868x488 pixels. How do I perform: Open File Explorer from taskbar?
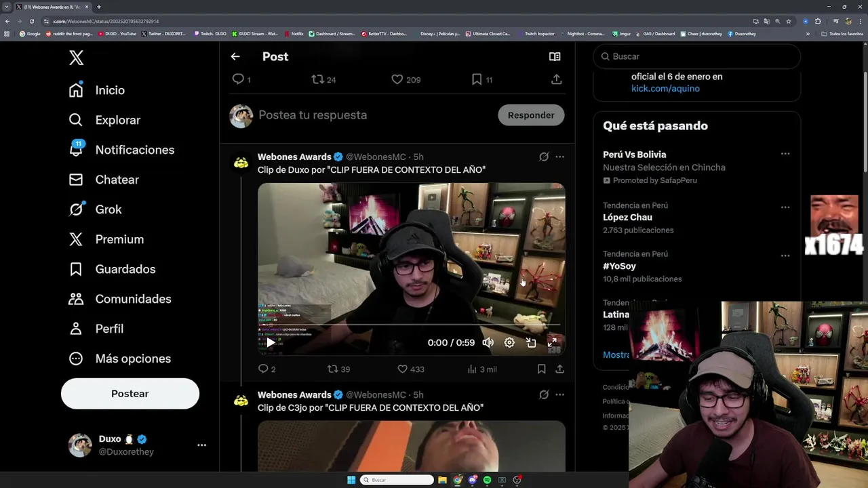(x=442, y=480)
